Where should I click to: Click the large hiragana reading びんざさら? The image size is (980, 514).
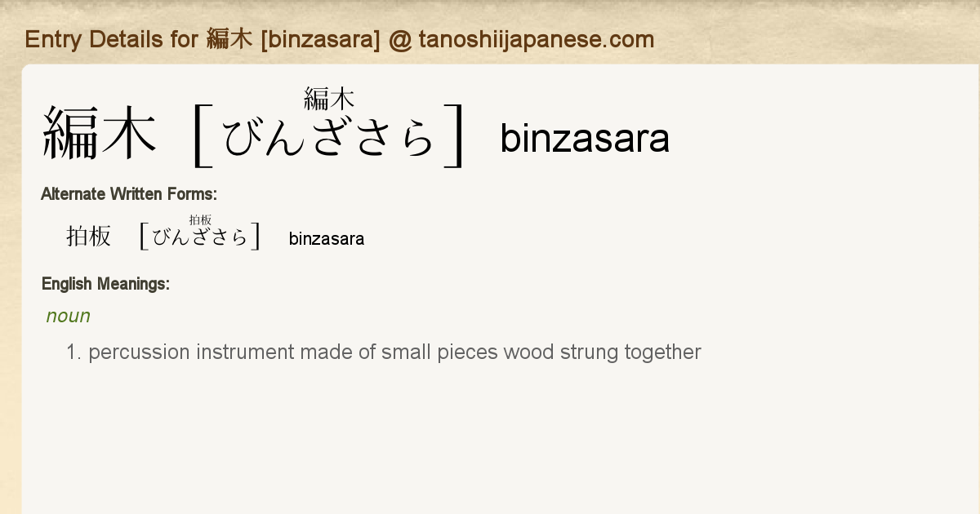(329, 138)
